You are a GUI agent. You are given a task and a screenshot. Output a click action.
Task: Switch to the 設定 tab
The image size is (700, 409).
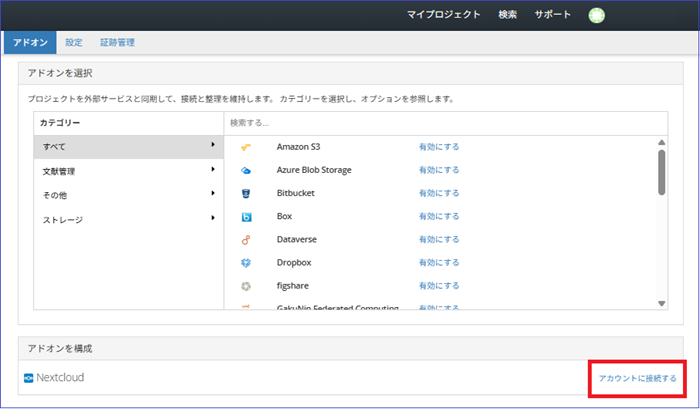74,42
